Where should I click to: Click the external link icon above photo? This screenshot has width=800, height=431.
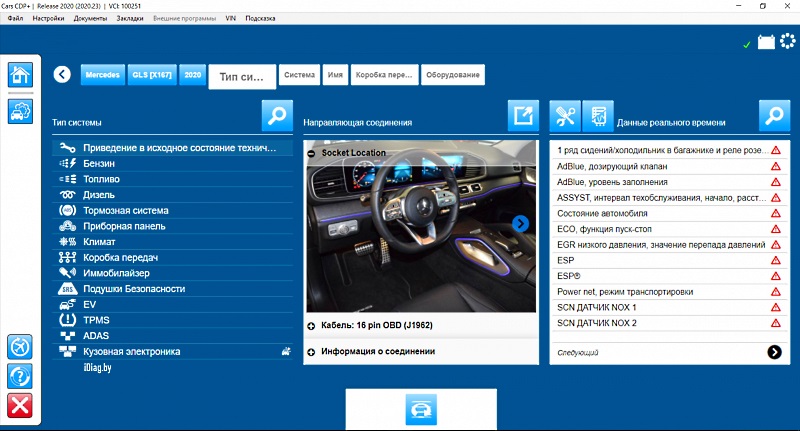click(523, 116)
